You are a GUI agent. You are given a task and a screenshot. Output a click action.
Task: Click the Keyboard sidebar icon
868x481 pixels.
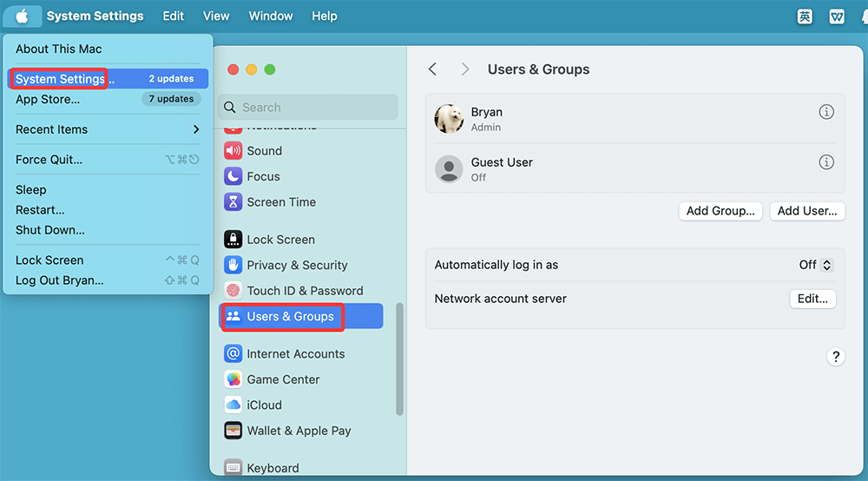coord(233,468)
